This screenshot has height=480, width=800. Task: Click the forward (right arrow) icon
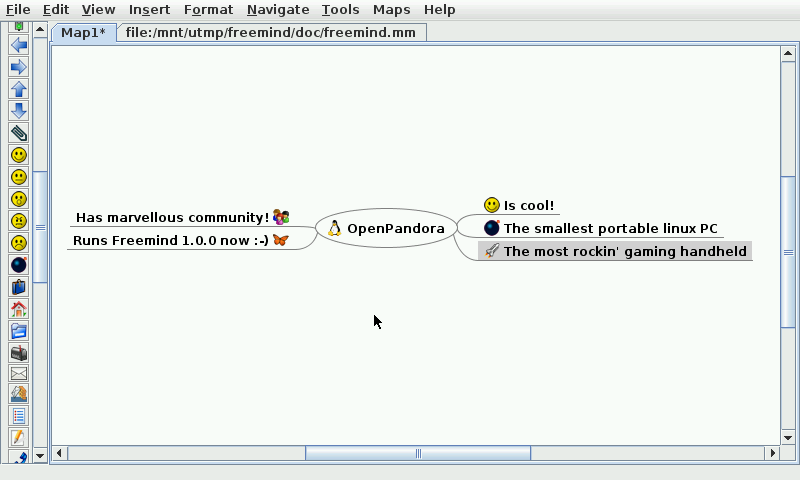pyautogui.click(x=19, y=67)
